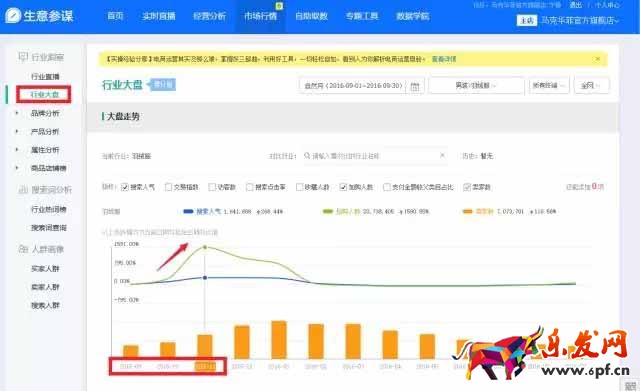Open the 个人中心 link
The image size is (640, 391).
coord(606,5)
